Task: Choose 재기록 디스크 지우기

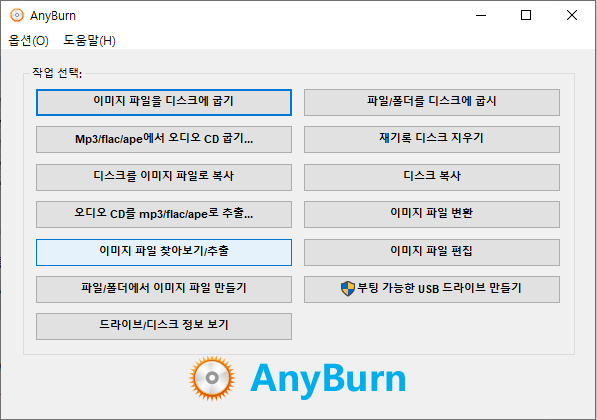Action: [x=432, y=139]
